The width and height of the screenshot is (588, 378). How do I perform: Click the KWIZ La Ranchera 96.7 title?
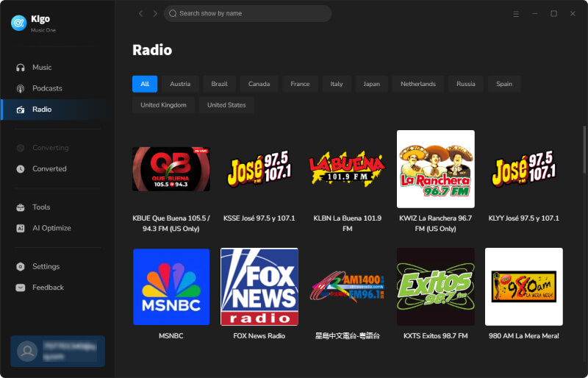436,224
